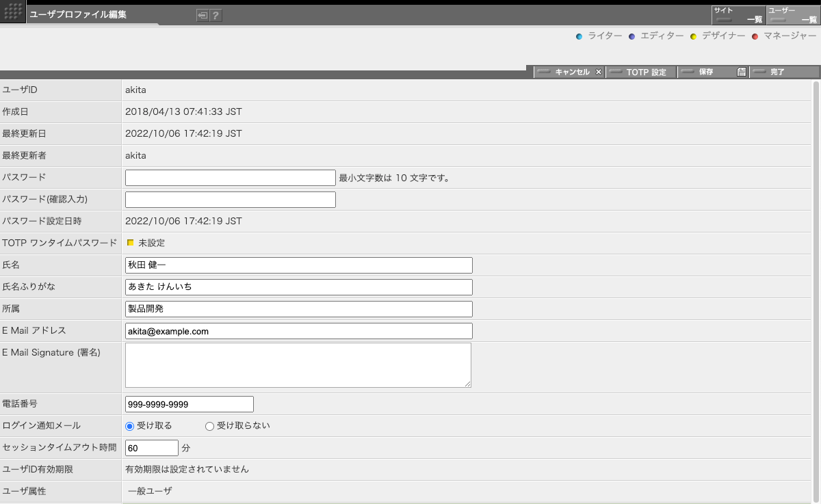Click the blue ライター role dot

[x=579, y=36]
